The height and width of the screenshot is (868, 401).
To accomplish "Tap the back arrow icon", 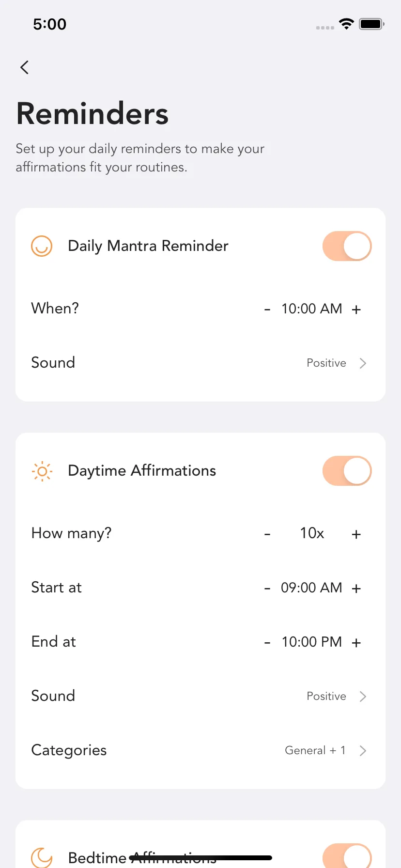I will pyautogui.click(x=25, y=67).
